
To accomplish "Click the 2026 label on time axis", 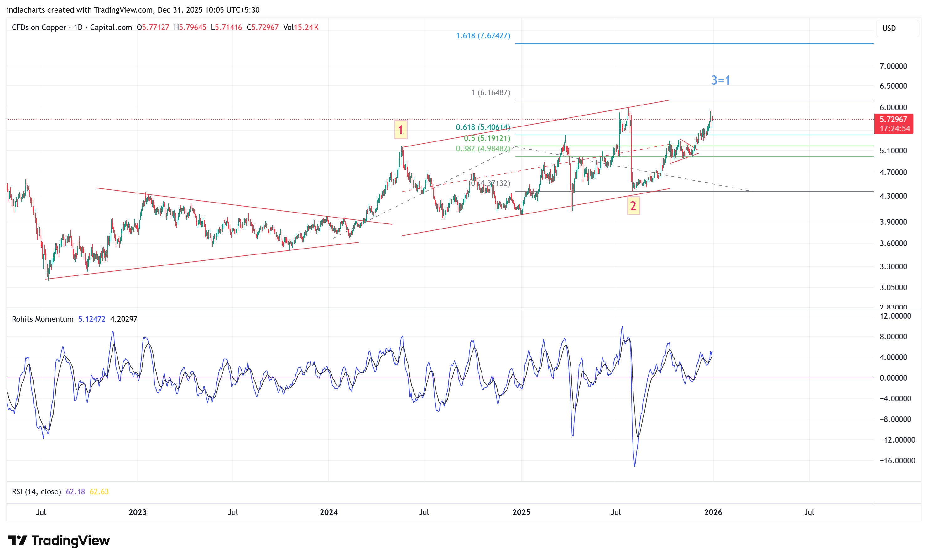I will pyautogui.click(x=713, y=512).
